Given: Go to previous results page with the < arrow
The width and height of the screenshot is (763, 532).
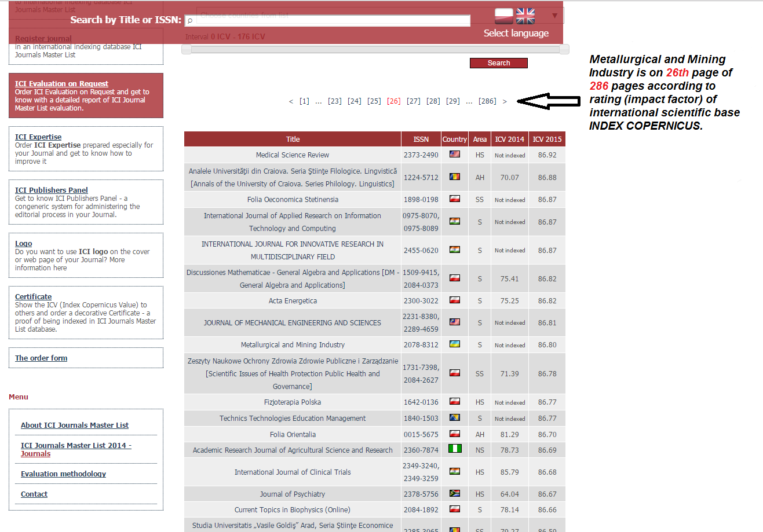Looking at the screenshot, I should [291, 101].
